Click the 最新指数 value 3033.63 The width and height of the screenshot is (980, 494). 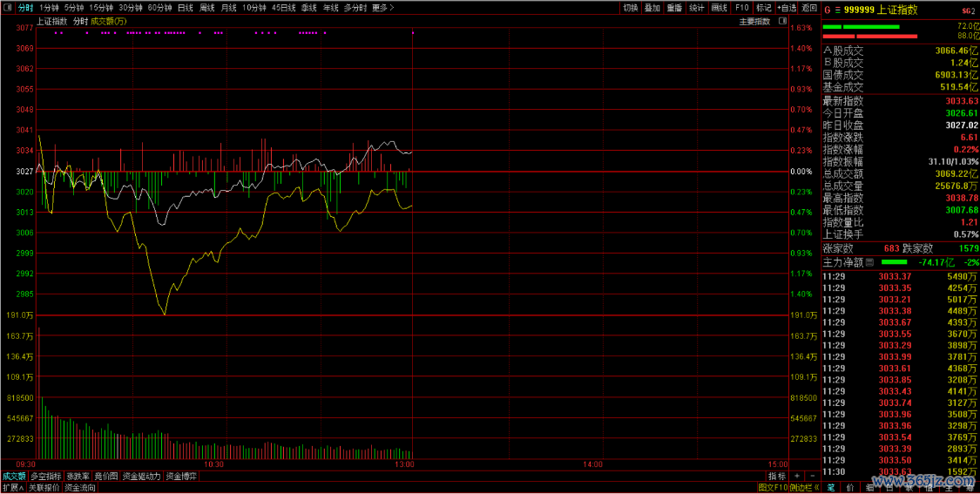click(961, 101)
